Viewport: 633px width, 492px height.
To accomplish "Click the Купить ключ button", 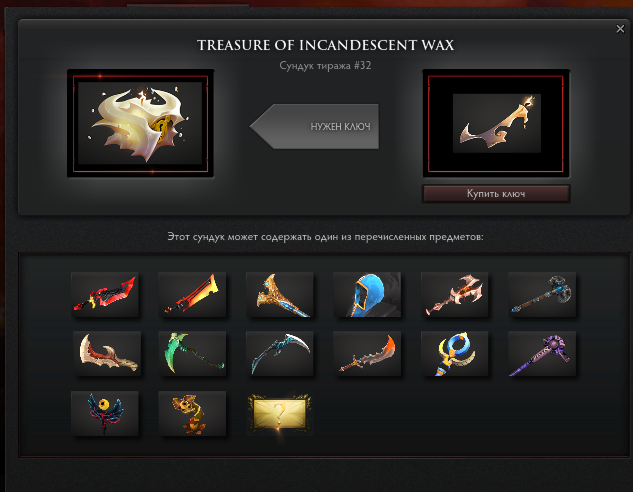I will [x=496, y=193].
